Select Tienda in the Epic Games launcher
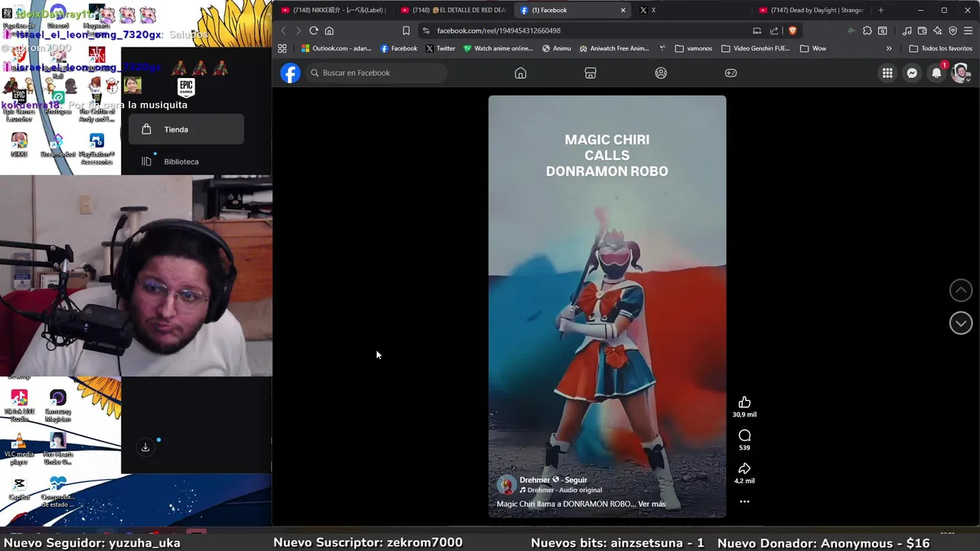The width and height of the screenshot is (980, 551). tap(186, 129)
